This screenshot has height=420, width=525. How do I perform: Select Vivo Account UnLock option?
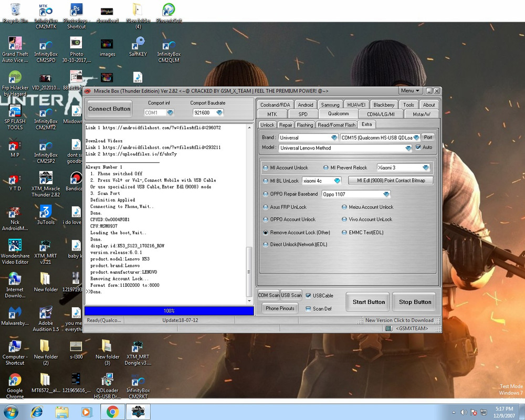click(344, 219)
